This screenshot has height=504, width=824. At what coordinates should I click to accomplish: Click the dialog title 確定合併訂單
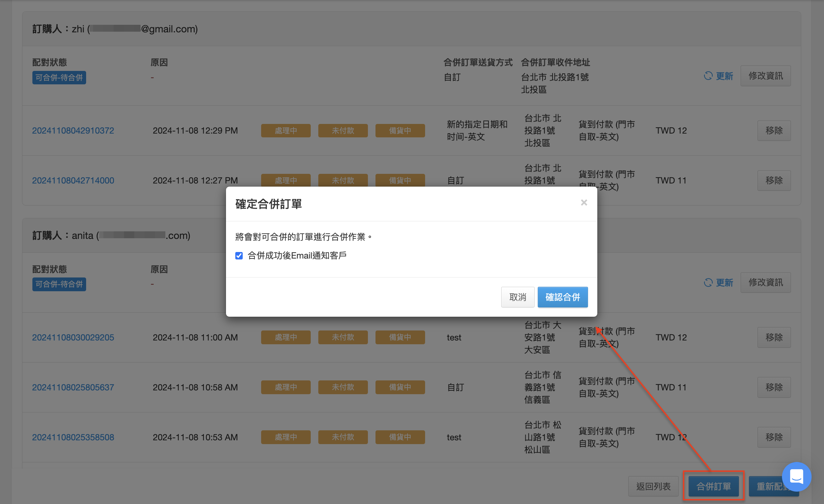(x=268, y=204)
